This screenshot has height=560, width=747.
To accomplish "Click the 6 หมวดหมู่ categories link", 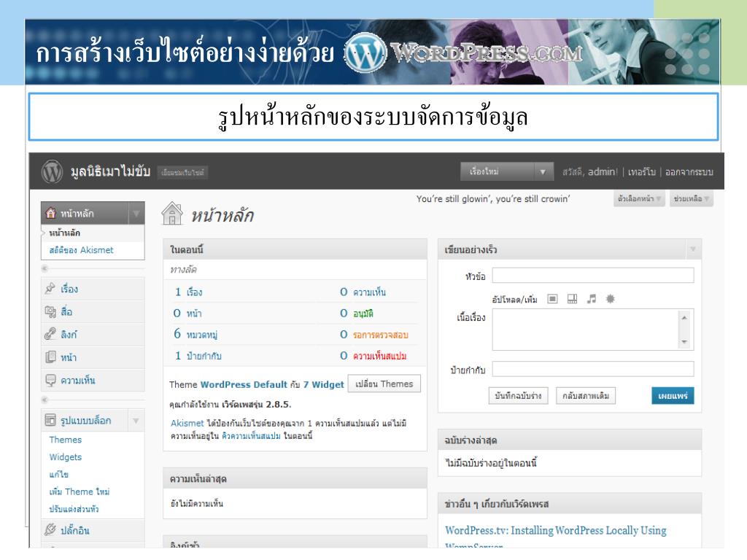I will pos(196,334).
